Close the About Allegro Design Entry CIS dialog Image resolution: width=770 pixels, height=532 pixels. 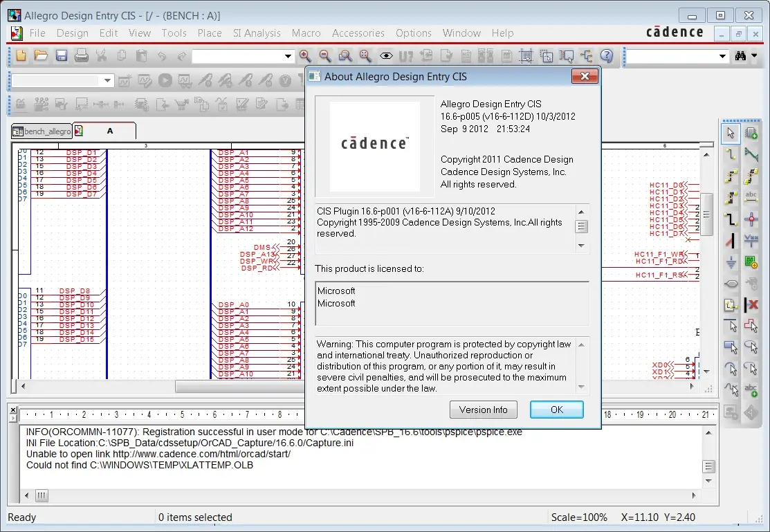point(585,76)
